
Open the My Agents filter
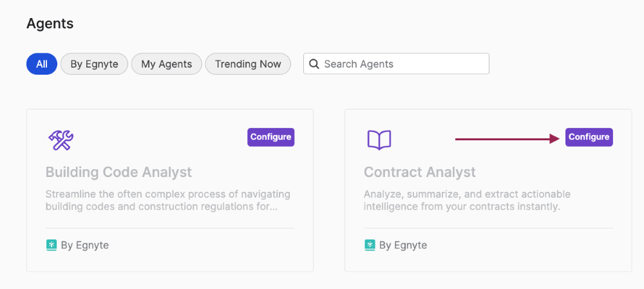click(x=166, y=64)
